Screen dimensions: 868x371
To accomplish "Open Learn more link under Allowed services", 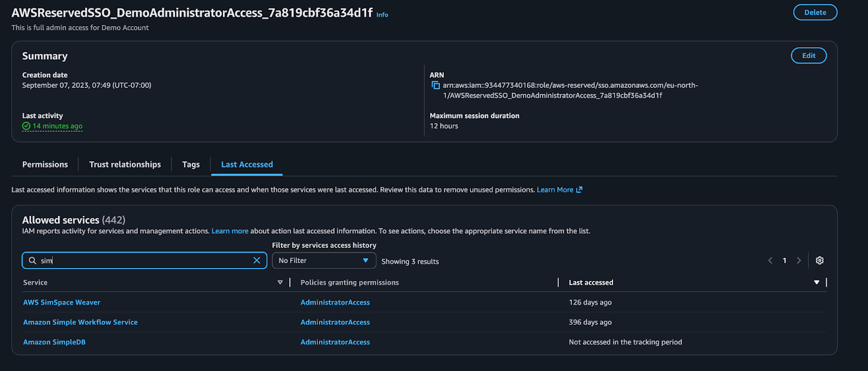I will click(230, 231).
